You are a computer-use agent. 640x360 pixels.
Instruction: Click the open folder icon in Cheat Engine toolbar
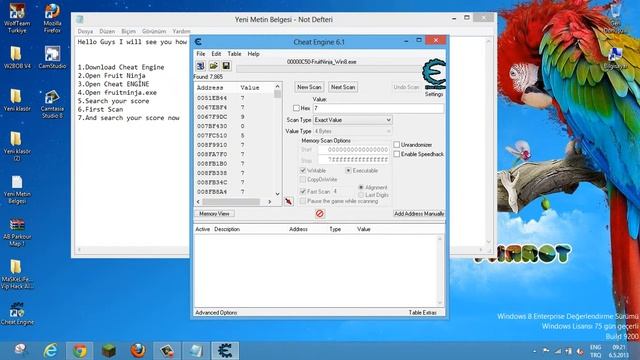213,66
